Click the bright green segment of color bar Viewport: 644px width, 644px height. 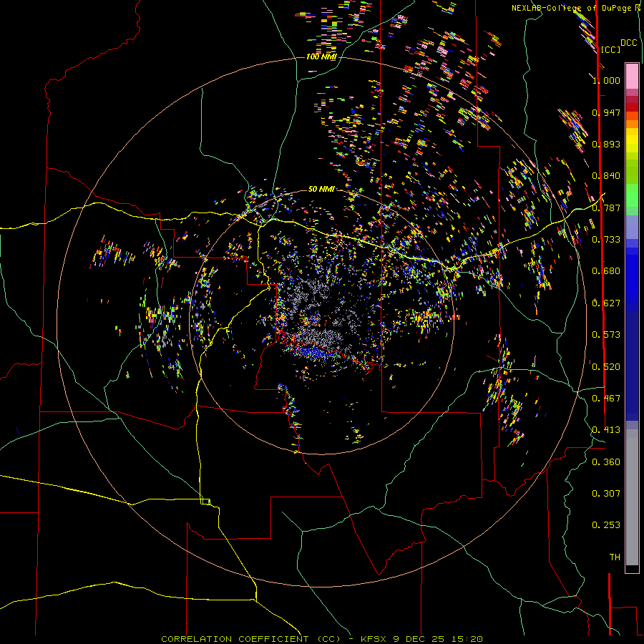632,195
